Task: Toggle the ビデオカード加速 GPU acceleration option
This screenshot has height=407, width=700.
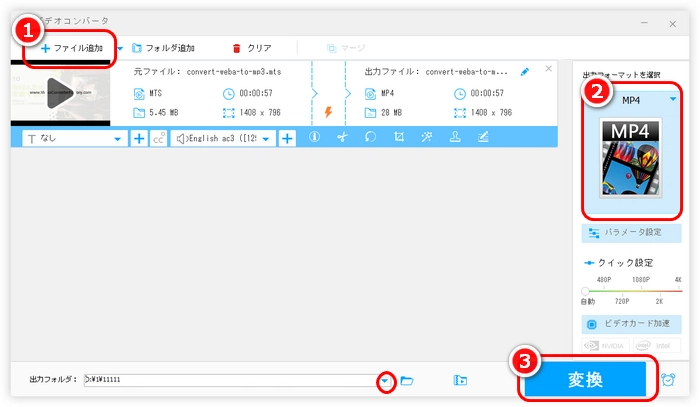Action: (x=631, y=325)
